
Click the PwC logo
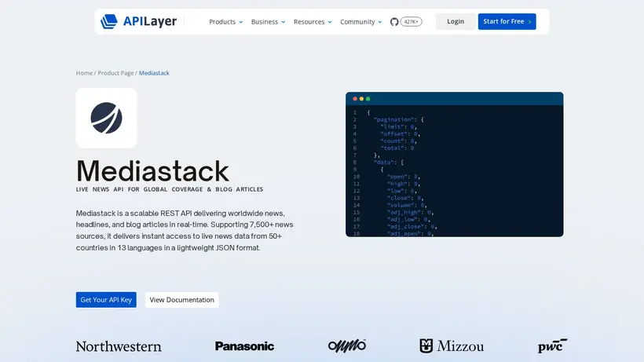tap(552, 346)
